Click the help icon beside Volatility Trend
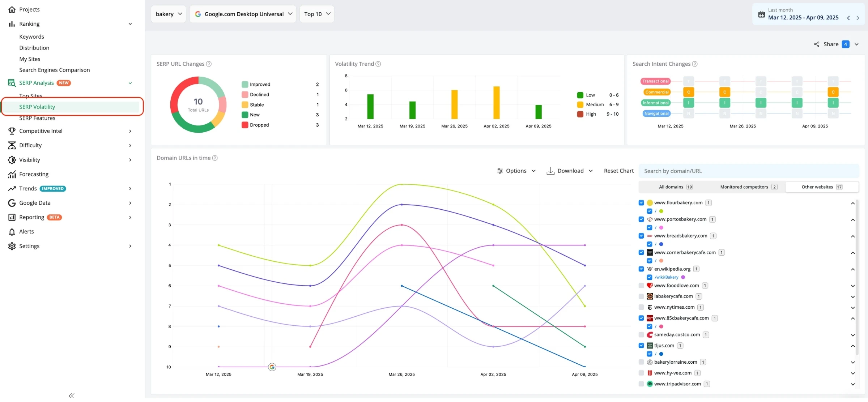Viewport: 868px width, 402px height. (x=378, y=64)
